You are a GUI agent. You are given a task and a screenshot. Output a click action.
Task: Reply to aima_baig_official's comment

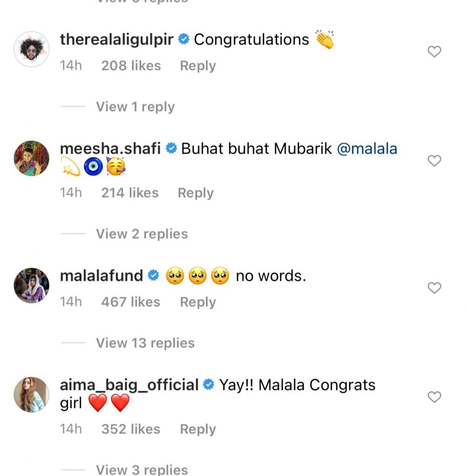(x=198, y=430)
